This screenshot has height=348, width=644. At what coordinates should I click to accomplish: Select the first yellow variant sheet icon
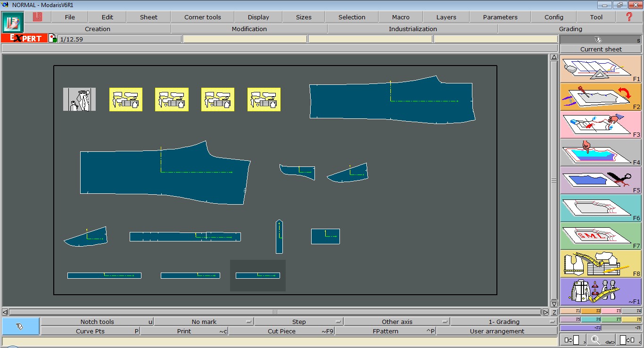pyautogui.click(x=126, y=99)
